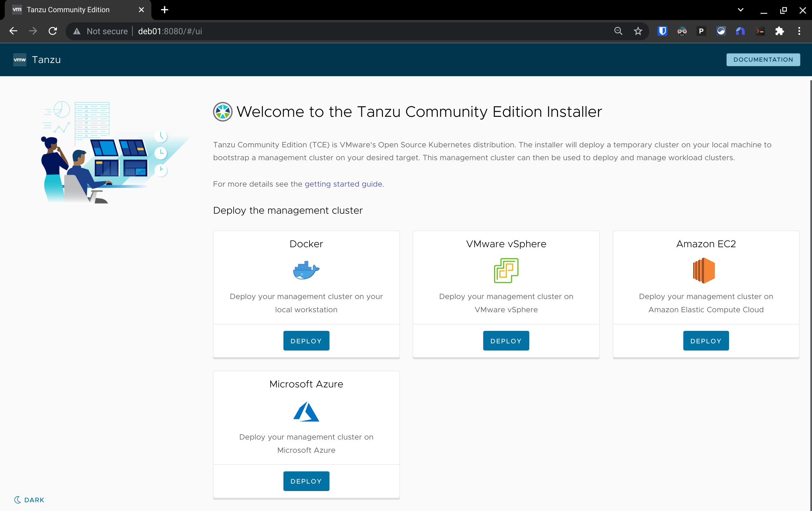
Task: Deploy management cluster on Amazon EC2
Action: tap(706, 341)
